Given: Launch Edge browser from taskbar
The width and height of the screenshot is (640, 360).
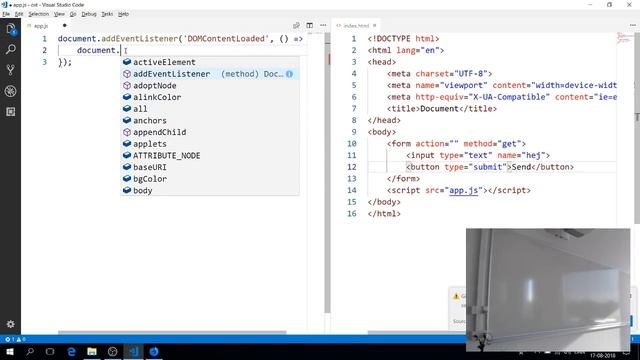Looking at the screenshot, I should tap(71, 351).
